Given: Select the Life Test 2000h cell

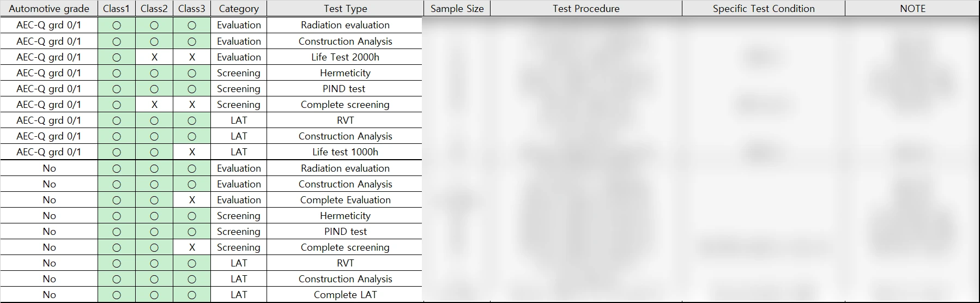Looking at the screenshot, I should click(345, 57).
